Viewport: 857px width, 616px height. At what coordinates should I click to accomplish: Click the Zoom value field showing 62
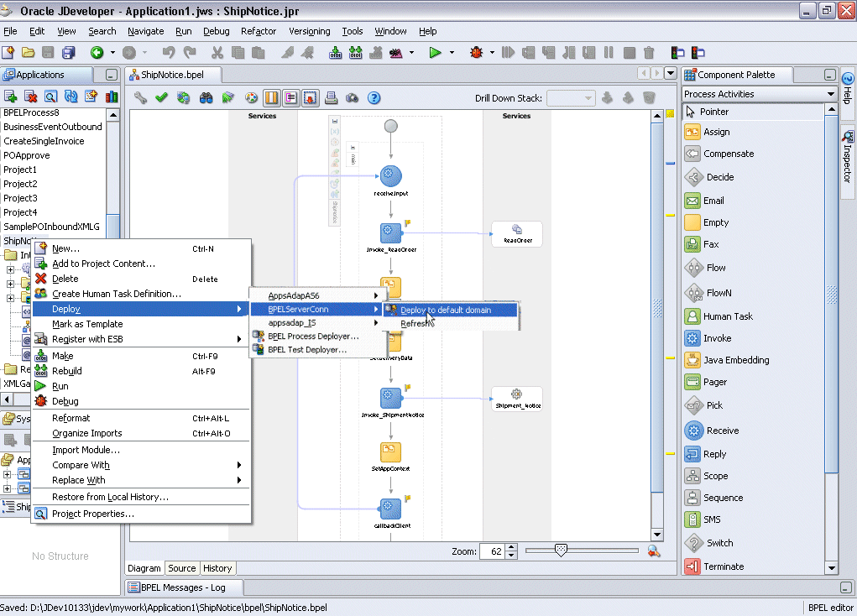coord(493,551)
